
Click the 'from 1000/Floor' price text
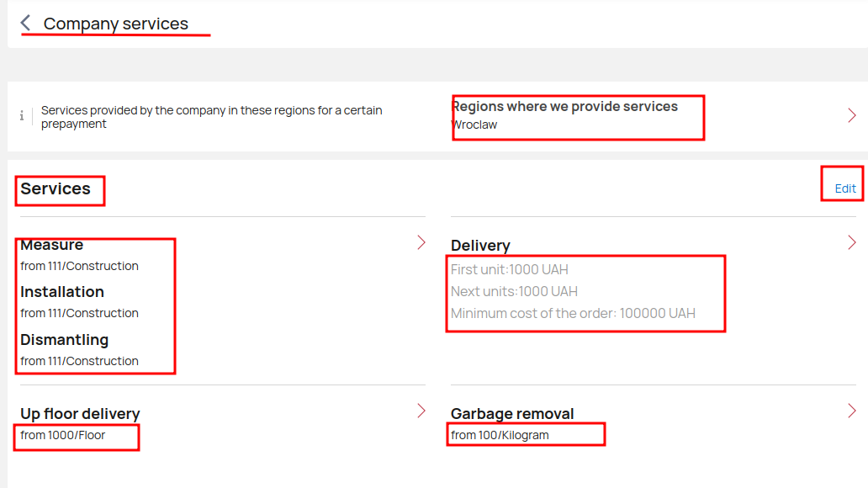point(62,435)
